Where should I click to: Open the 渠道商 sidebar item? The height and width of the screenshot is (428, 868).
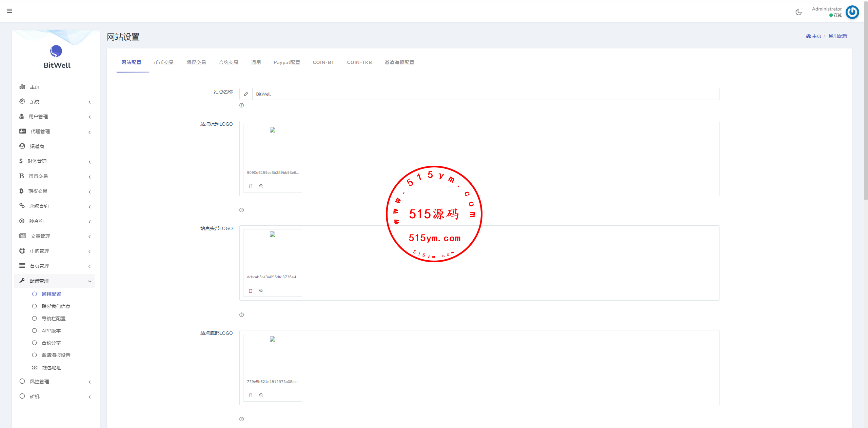(37, 146)
